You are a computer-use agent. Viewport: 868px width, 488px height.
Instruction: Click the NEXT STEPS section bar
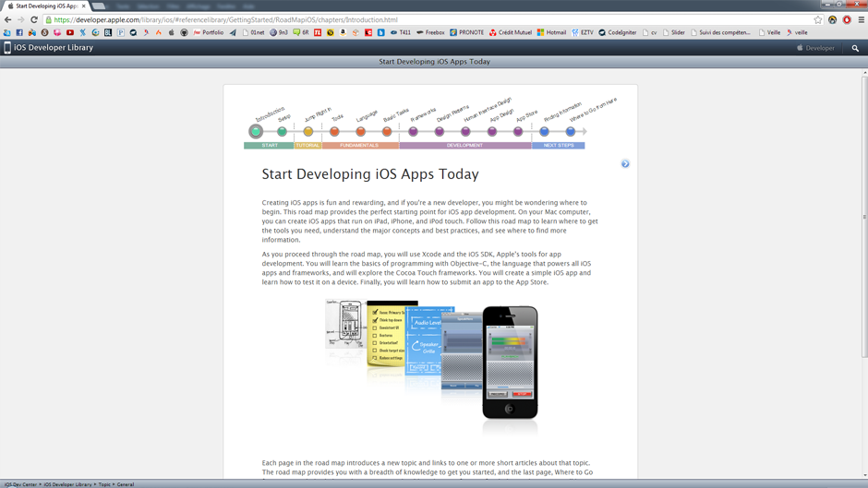[x=559, y=146]
